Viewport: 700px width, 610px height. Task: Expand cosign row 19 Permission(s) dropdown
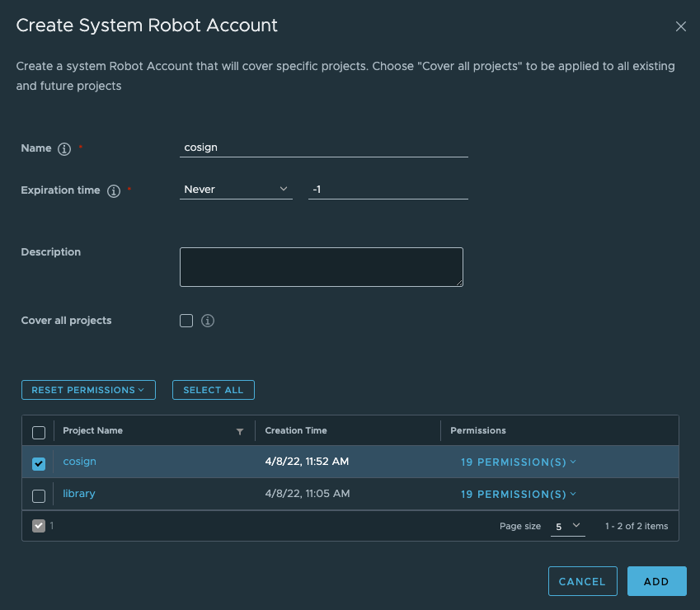pyautogui.click(x=519, y=462)
